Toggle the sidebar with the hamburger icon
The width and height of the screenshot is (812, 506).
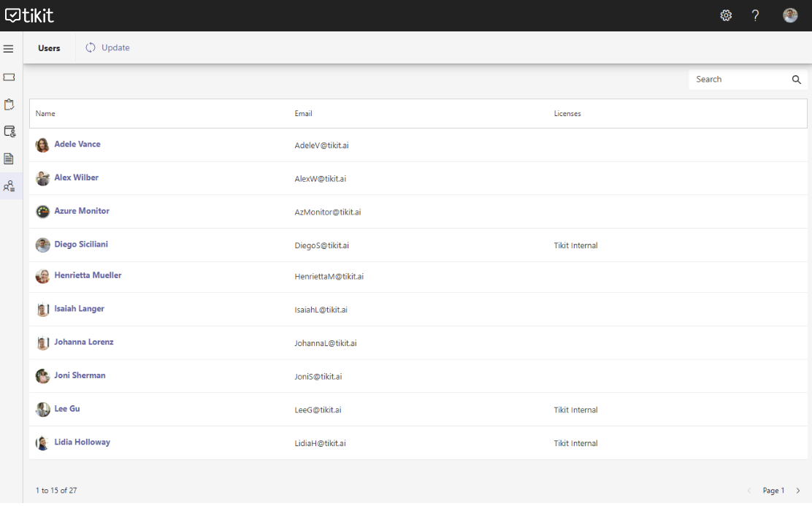click(x=9, y=48)
